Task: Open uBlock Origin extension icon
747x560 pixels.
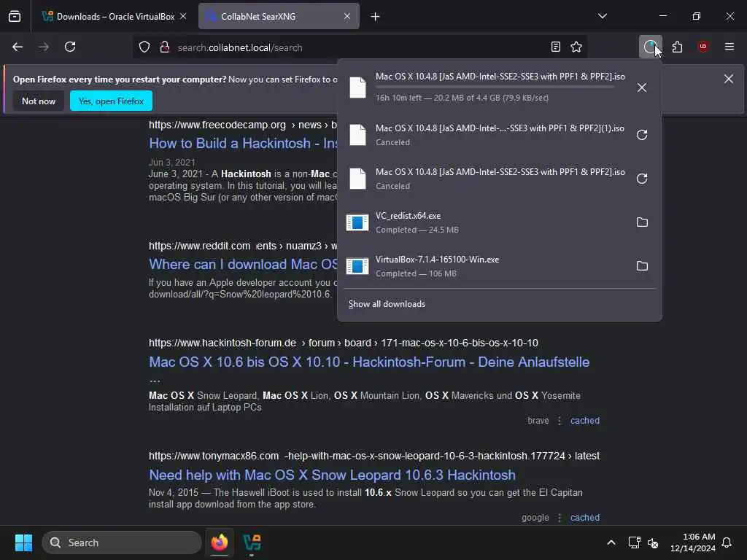Action: [x=703, y=47]
